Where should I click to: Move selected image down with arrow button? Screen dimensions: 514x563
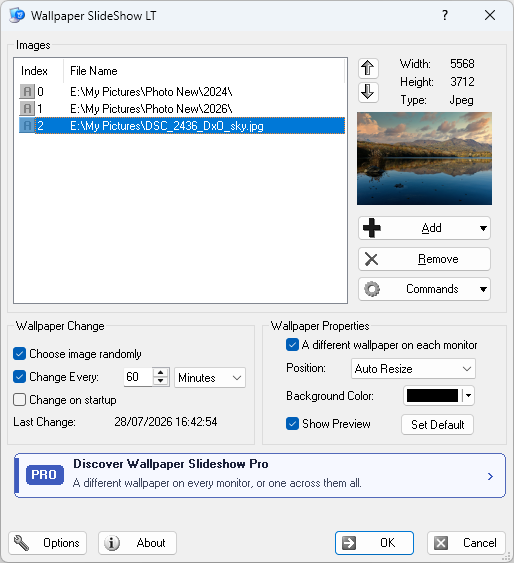pyautogui.click(x=368, y=92)
